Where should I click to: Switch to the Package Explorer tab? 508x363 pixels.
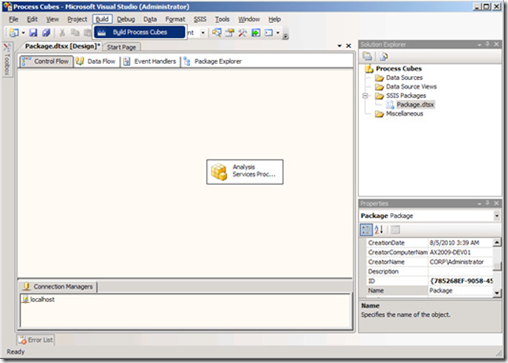(x=212, y=61)
